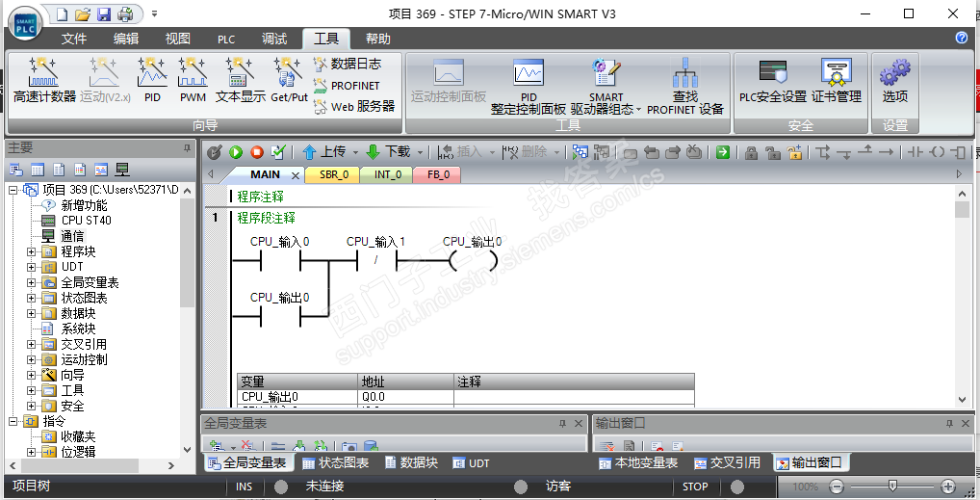Open the download (下载) dropdown arrow

click(420, 152)
